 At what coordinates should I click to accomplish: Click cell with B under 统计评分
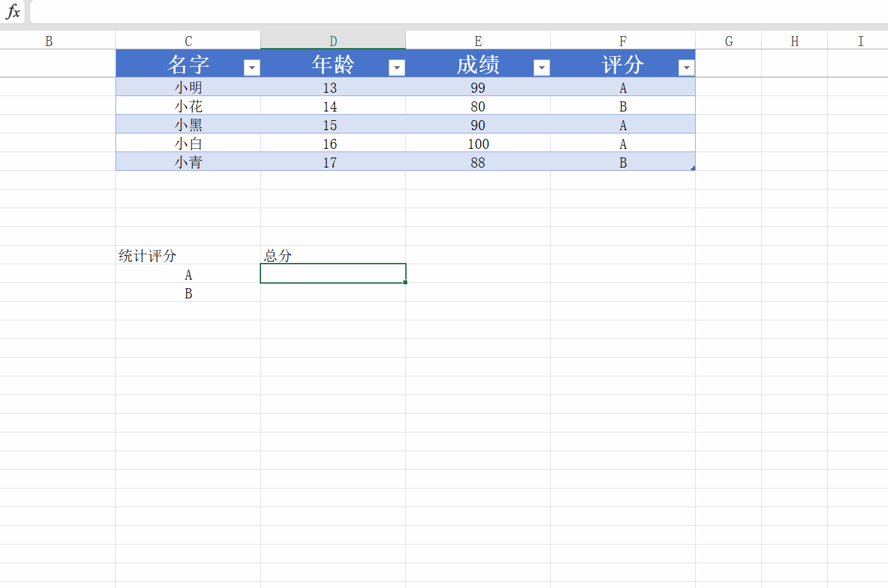(188, 293)
